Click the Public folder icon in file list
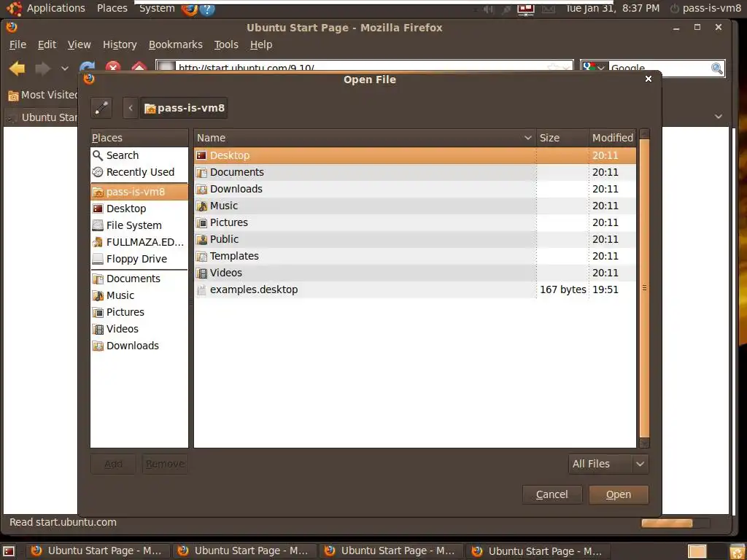This screenshot has width=747, height=560. tap(201, 239)
